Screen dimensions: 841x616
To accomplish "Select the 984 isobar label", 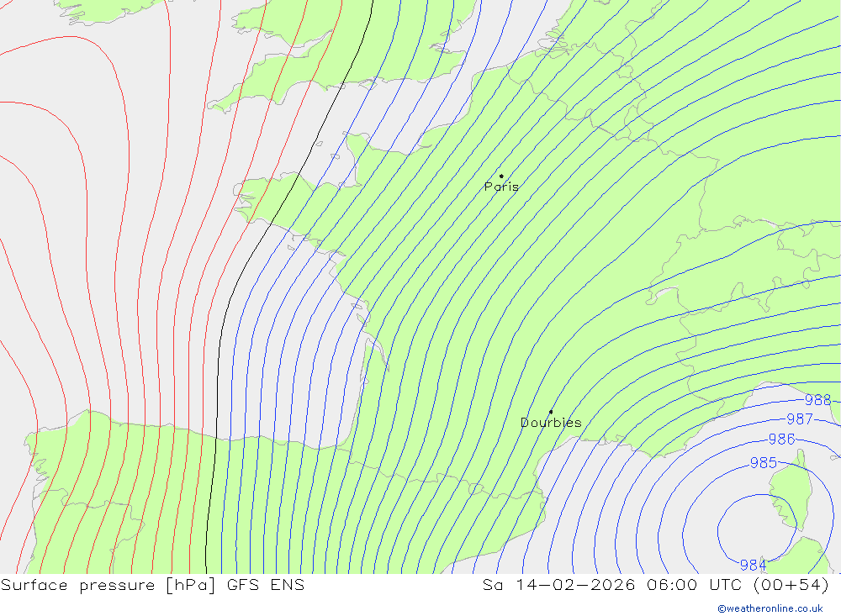I will (x=753, y=565).
